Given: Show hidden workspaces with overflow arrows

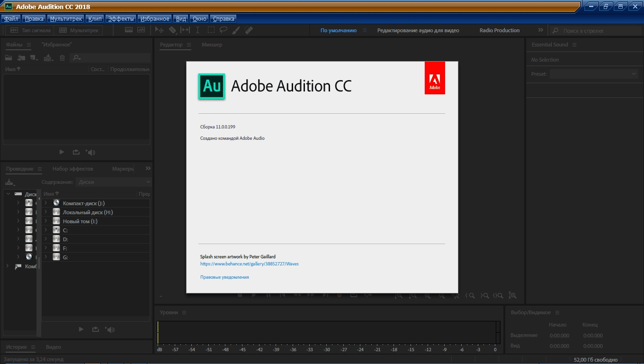Looking at the screenshot, I should (541, 30).
